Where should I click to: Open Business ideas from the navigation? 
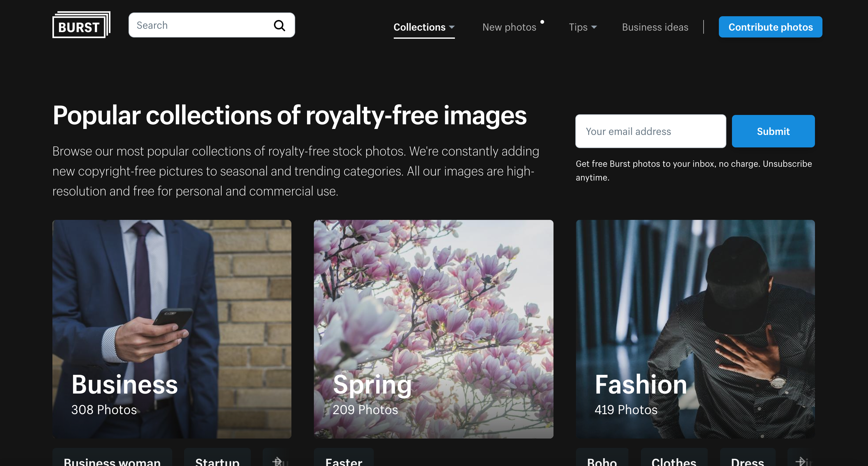click(655, 27)
